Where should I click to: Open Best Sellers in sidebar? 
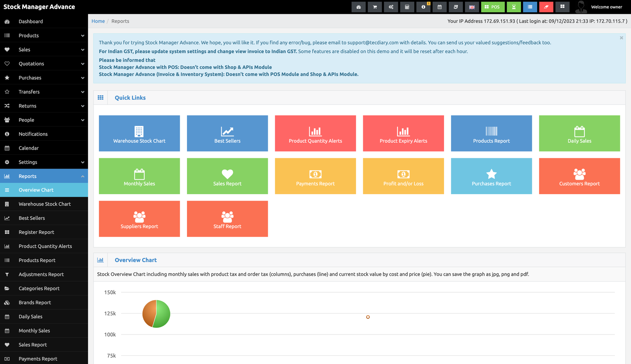(x=44, y=218)
